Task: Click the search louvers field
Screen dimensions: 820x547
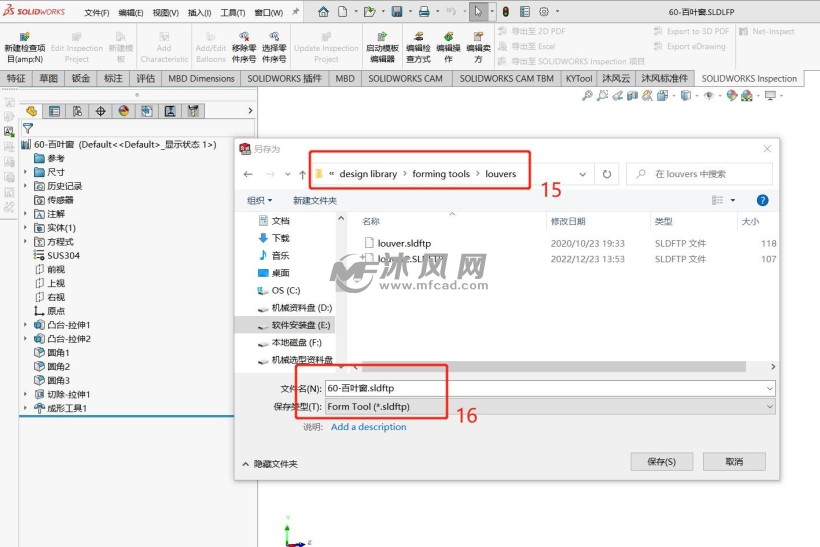Action: pyautogui.click(x=699, y=174)
